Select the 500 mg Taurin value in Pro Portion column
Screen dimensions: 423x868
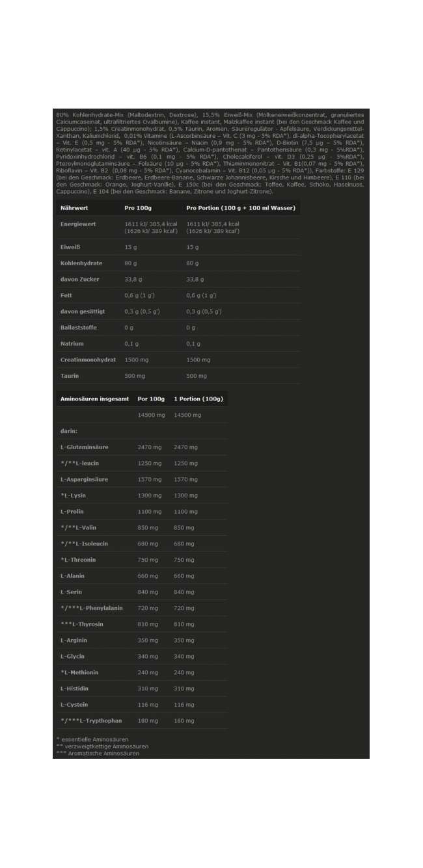tap(197, 376)
